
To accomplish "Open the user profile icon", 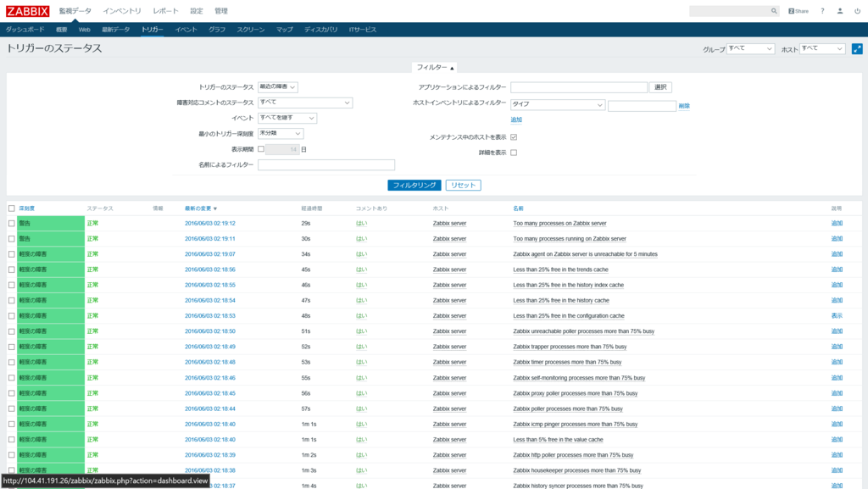I will coord(840,11).
